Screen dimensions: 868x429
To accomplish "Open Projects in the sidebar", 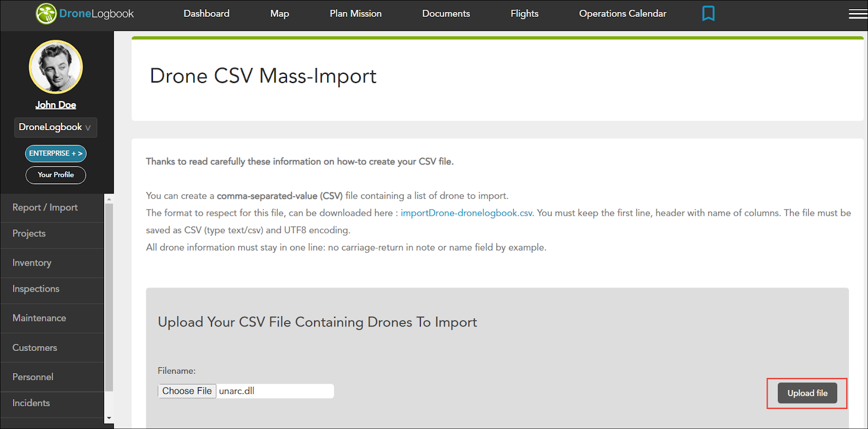I will [52, 234].
